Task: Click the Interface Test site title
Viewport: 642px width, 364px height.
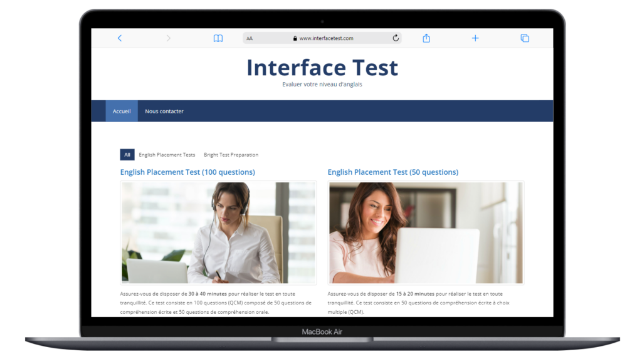Action: (x=322, y=67)
